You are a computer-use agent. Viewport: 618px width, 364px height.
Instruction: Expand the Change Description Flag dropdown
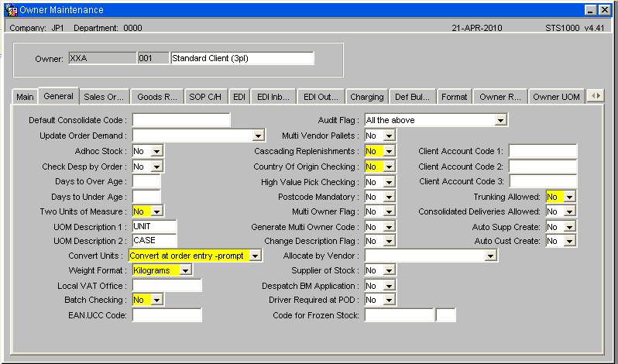(x=390, y=241)
